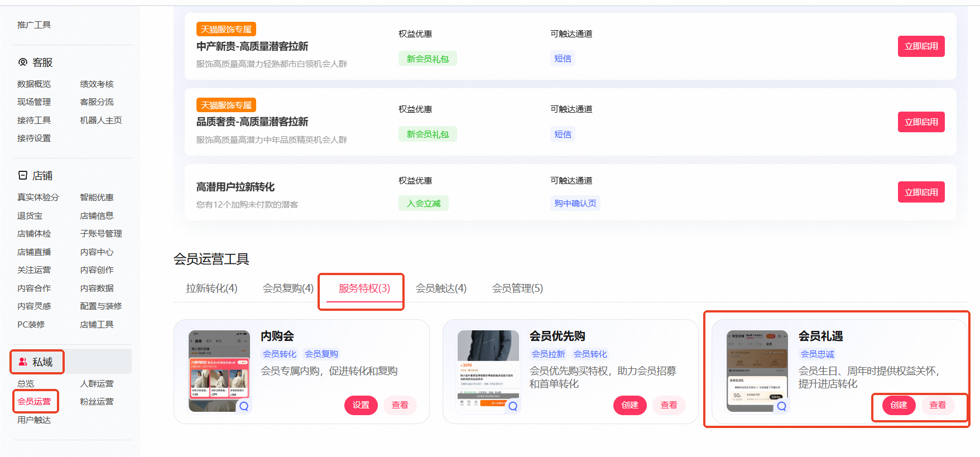
Task: Open 店铺体检 in the sidebar
Action: coord(34,234)
